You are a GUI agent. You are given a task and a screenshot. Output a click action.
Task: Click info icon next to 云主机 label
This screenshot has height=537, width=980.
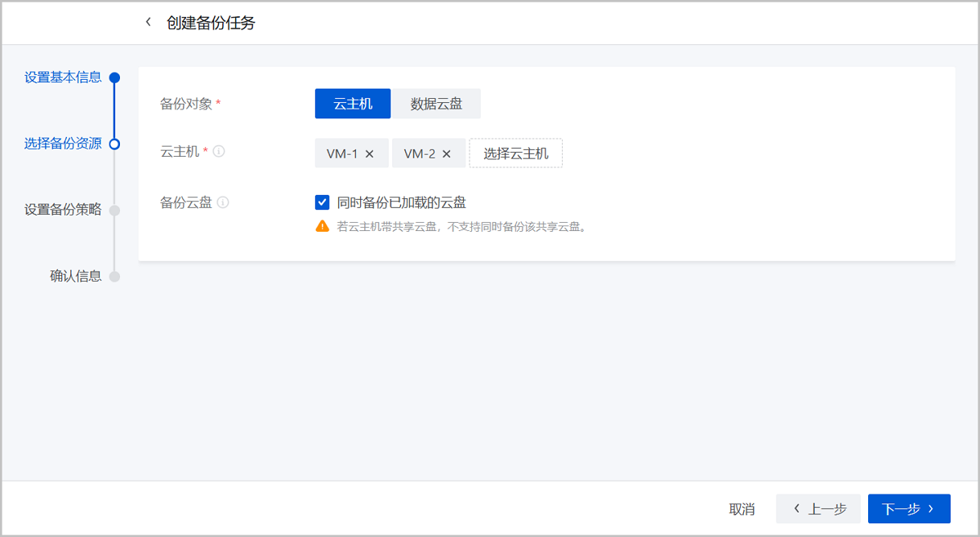[x=219, y=151]
